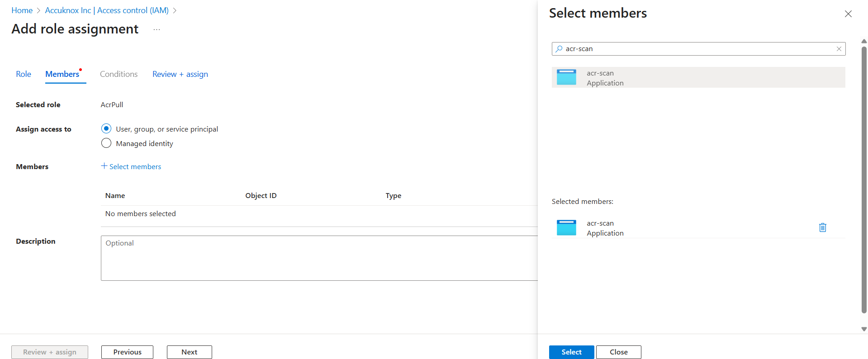This screenshot has height=359, width=868.
Task: Click the Previous button
Action: 127,352
